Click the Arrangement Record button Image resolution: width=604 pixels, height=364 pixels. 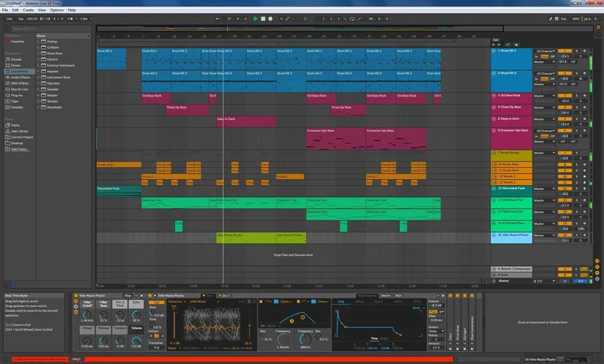pyautogui.click(x=270, y=18)
